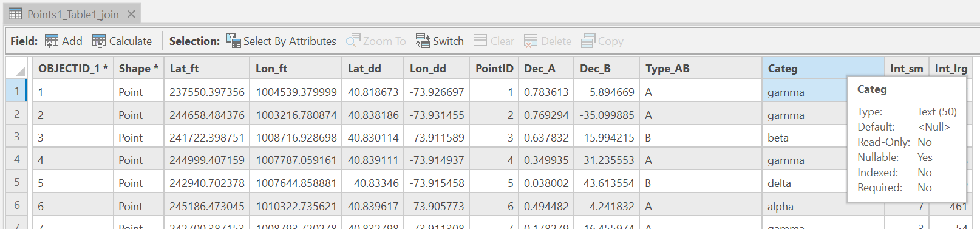Viewport: 980px width, 229px height.
Task: Select row 2 by its row header
Action: (x=17, y=114)
